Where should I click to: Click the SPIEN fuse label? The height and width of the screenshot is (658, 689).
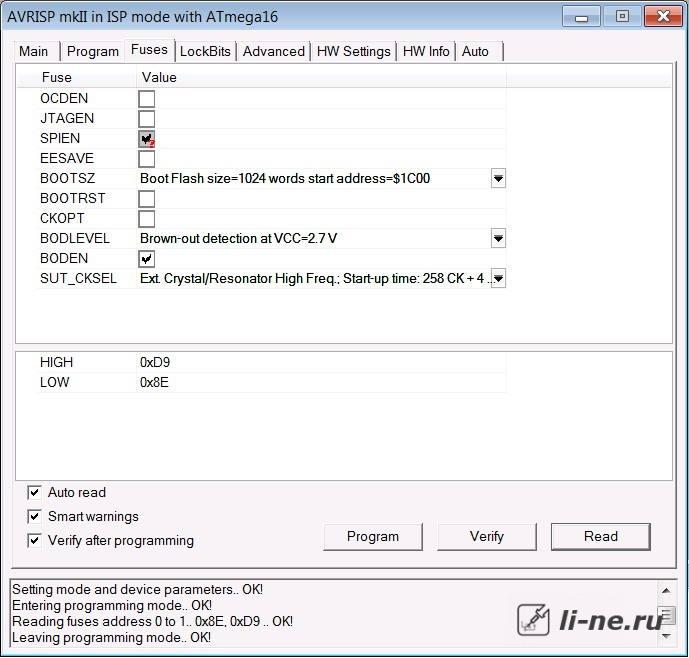point(60,138)
